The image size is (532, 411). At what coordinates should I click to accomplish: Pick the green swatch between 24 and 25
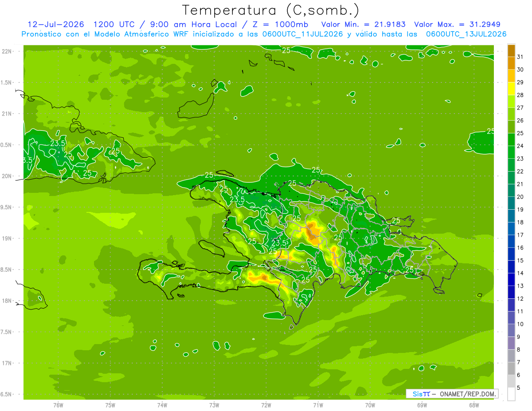tap(511, 139)
